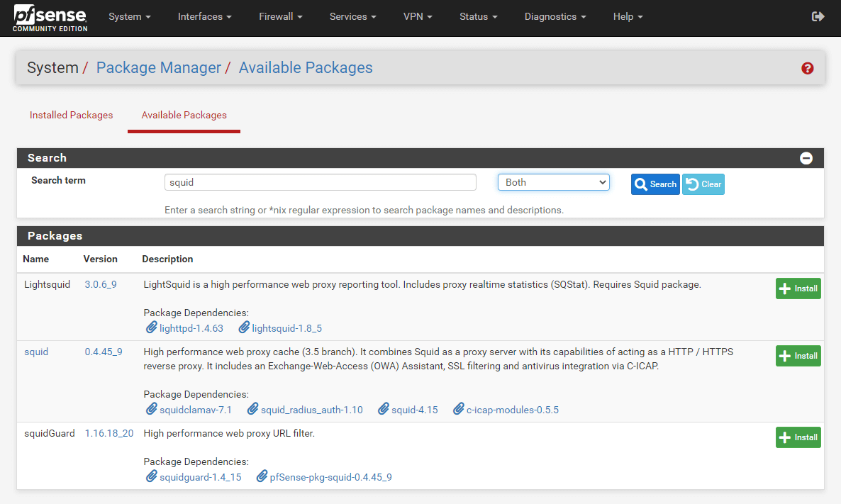Open the squidclamav-7.1 dependency link
Viewport: 841px width, 504px height.
pos(196,410)
